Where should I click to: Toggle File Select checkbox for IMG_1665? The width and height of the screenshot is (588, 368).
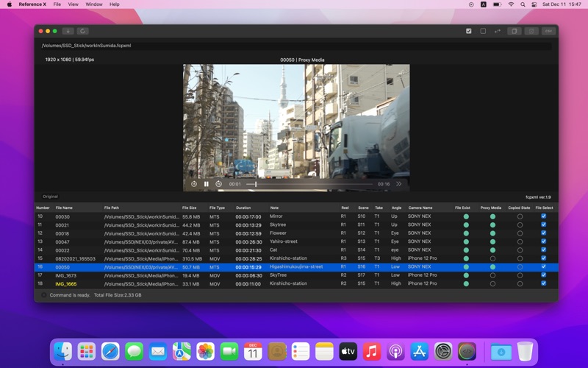pos(543,283)
